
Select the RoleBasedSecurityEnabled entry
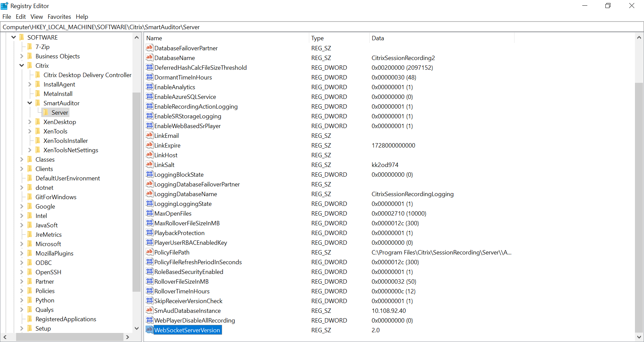[189, 272]
